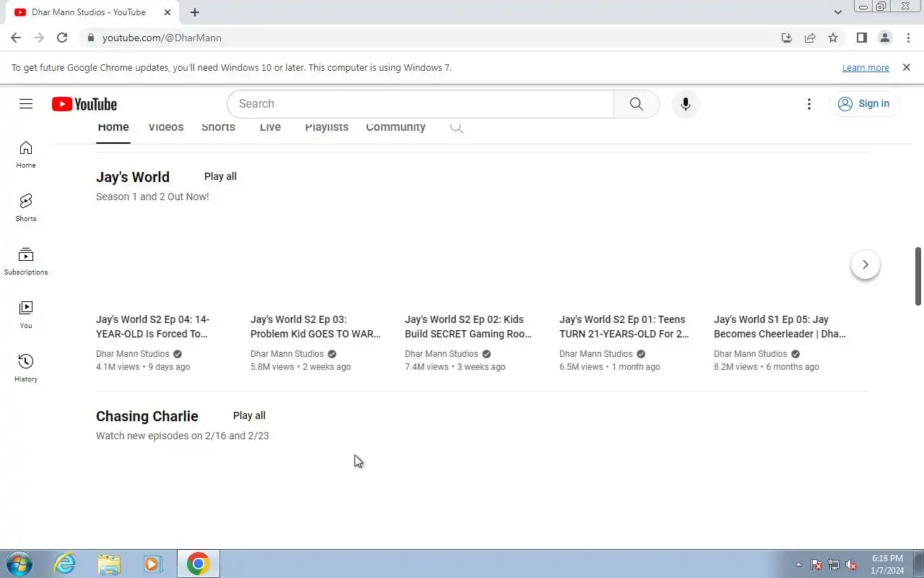Open Subscriptions in the sidebar
Viewport: 924px width, 578px height.
[26, 262]
